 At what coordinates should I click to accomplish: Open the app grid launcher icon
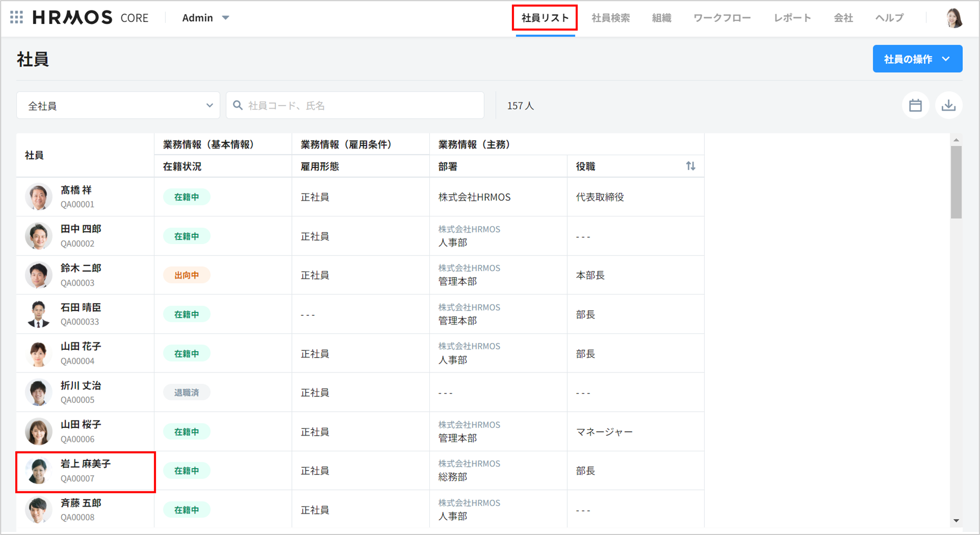click(17, 18)
